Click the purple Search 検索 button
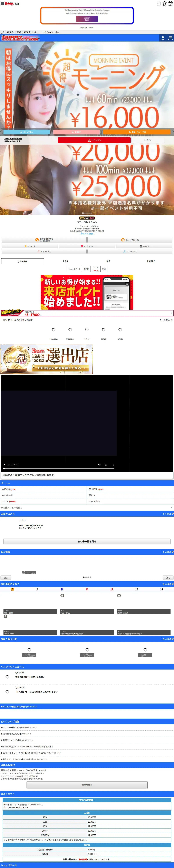 87,19
